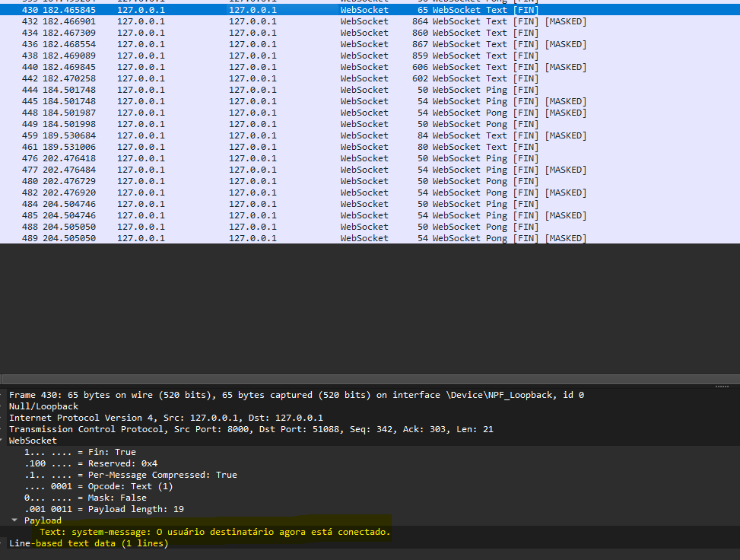Select the Line-based text data row

tap(88, 543)
